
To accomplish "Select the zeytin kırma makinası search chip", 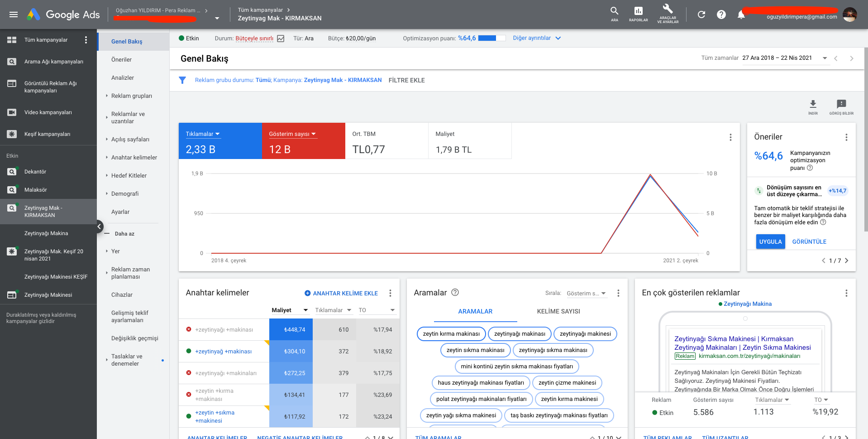I will (451, 334).
